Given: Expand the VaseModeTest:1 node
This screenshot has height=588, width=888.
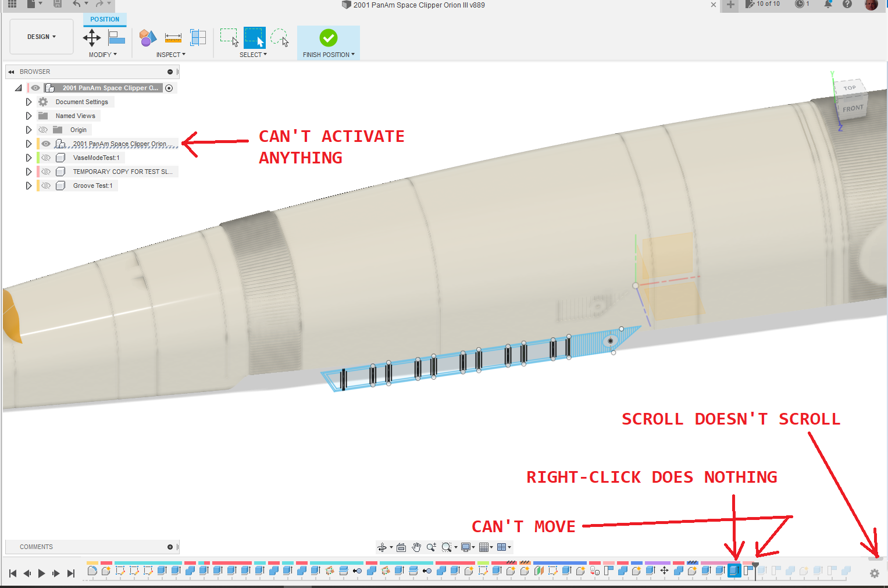Looking at the screenshot, I should 28,158.
